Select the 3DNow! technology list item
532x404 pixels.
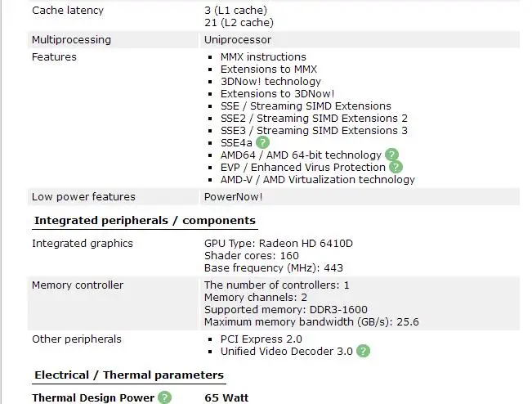[270, 82]
